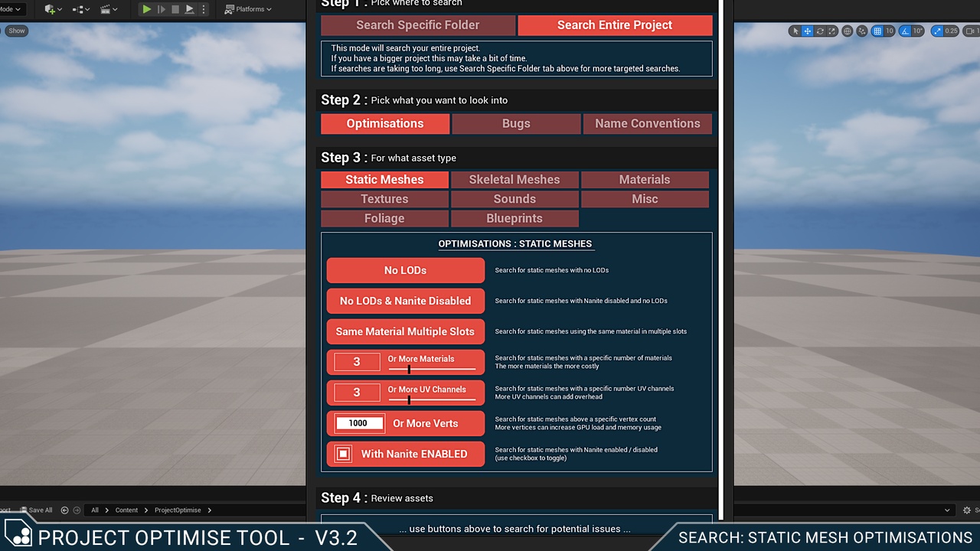980x551 pixels.
Task: Open the Mode selector dropdown
Action: click(13, 9)
